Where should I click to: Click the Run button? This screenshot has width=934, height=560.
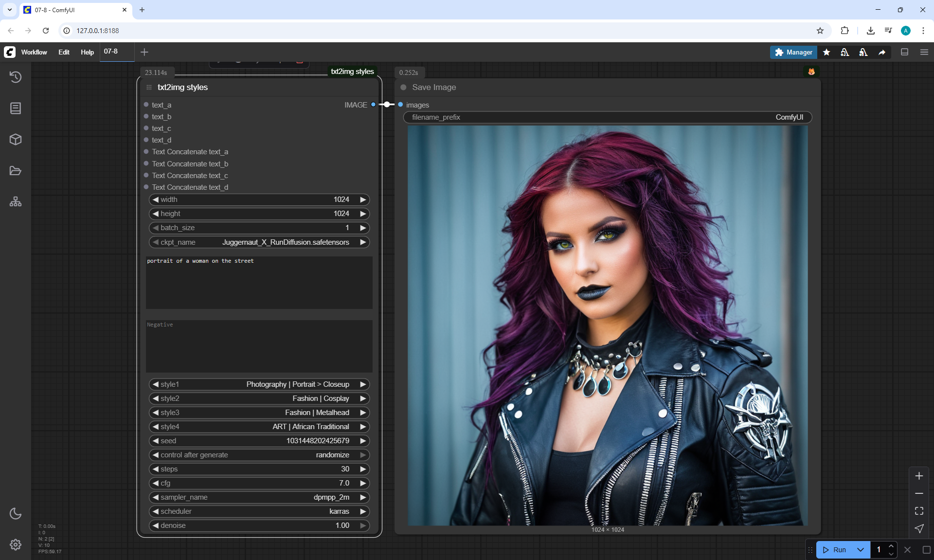tap(835, 550)
